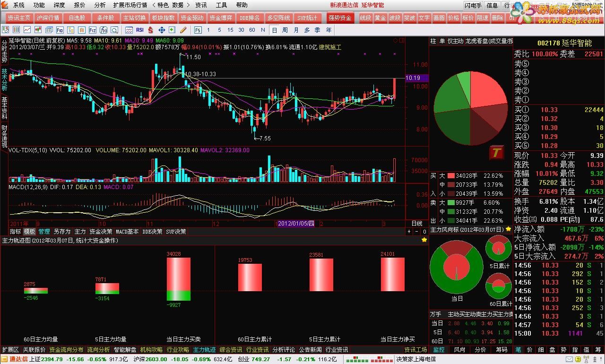605x364 pixels.
Task: Switch chart to daily (日) period
Action: pyautogui.click(x=274, y=30)
